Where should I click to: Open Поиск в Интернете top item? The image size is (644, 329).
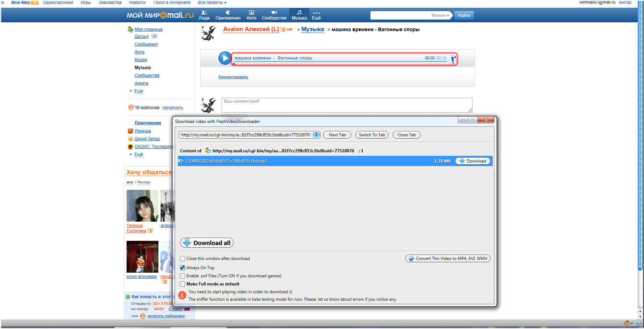tap(172, 2)
